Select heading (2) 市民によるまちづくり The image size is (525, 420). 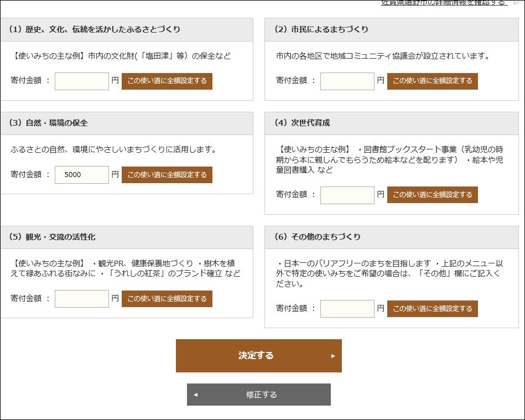click(321, 29)
